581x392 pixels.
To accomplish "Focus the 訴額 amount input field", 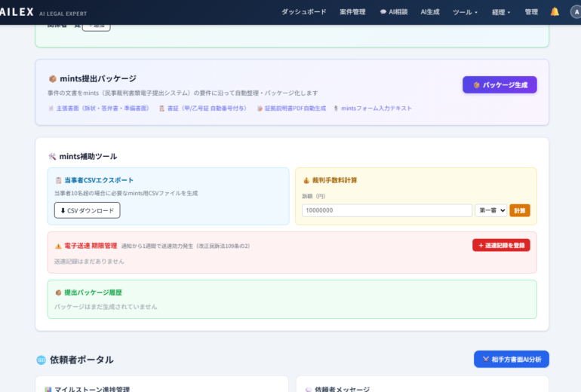I will (387, 210).
